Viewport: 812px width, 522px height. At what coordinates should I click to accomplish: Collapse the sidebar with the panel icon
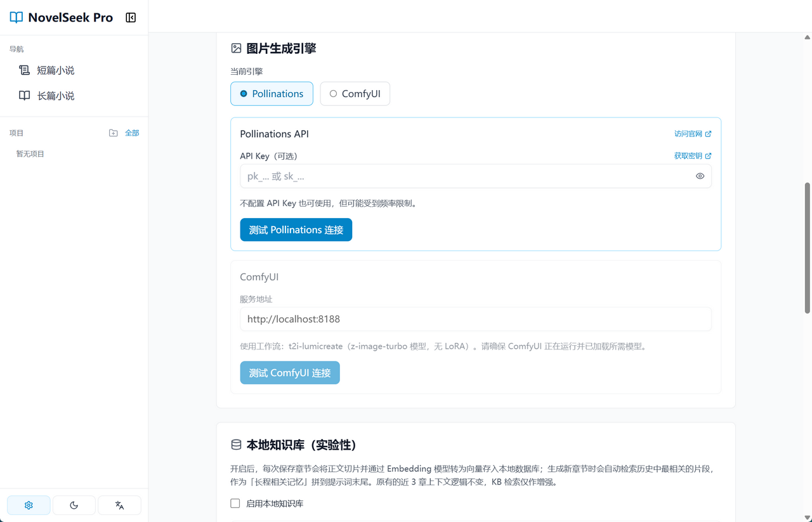(x=131, y=17)
